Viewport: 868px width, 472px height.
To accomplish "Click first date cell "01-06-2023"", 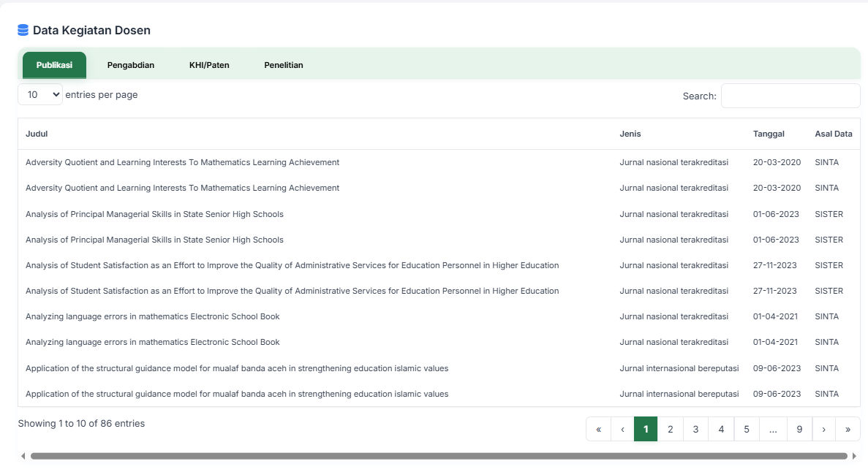I will [x=776, y=214].
